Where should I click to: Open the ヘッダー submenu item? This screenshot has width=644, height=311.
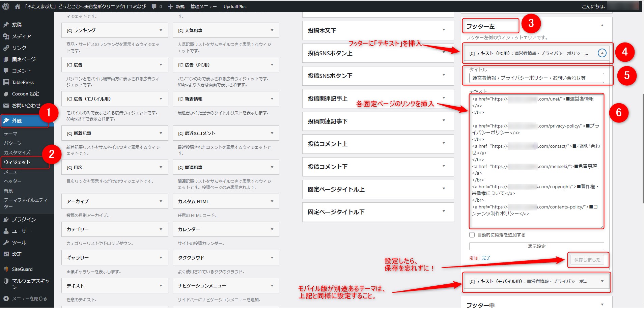pos(13,181)
